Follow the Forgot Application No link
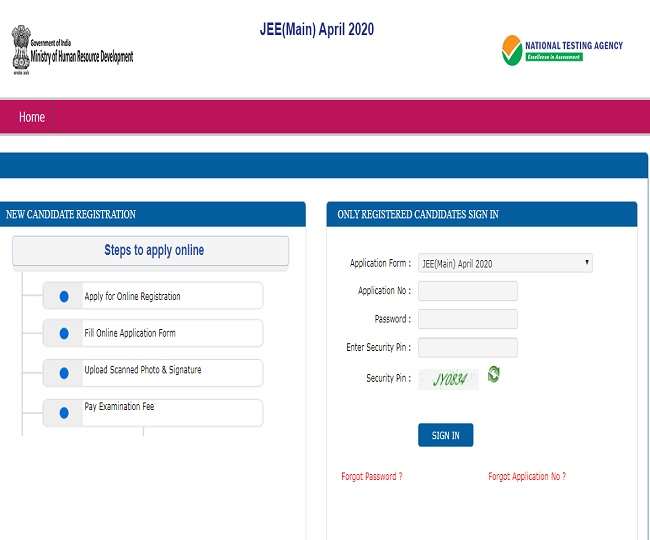 point(526,477)
